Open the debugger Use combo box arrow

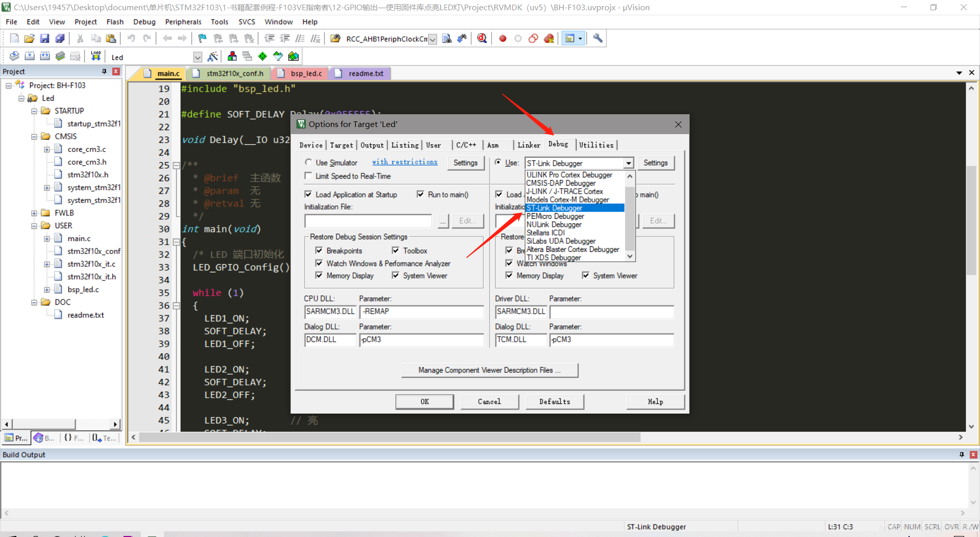click(x=629, y=163)
